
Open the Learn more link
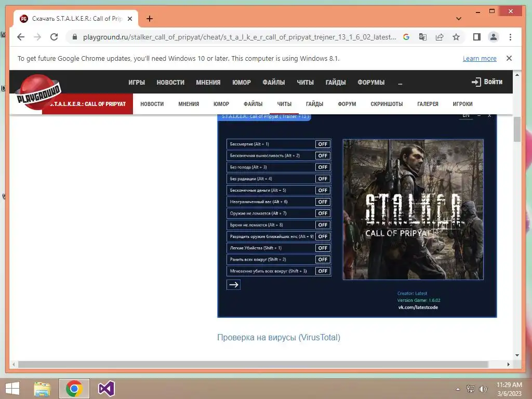480,58
